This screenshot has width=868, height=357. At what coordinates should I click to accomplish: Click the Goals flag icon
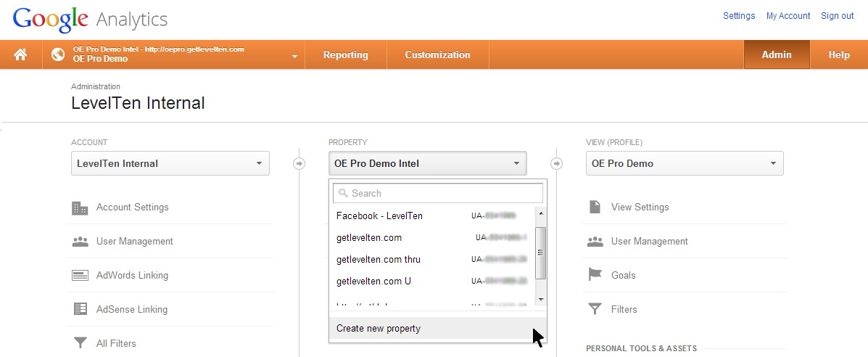point(595,275)
